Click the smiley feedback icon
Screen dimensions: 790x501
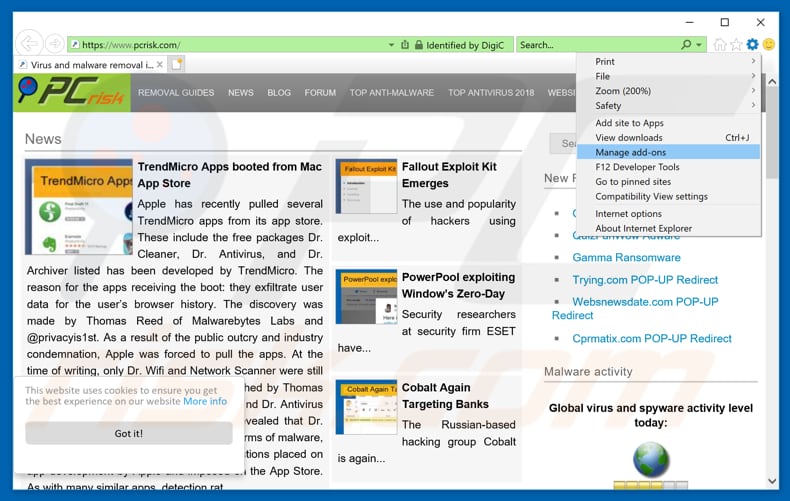(x=769, y=44)
